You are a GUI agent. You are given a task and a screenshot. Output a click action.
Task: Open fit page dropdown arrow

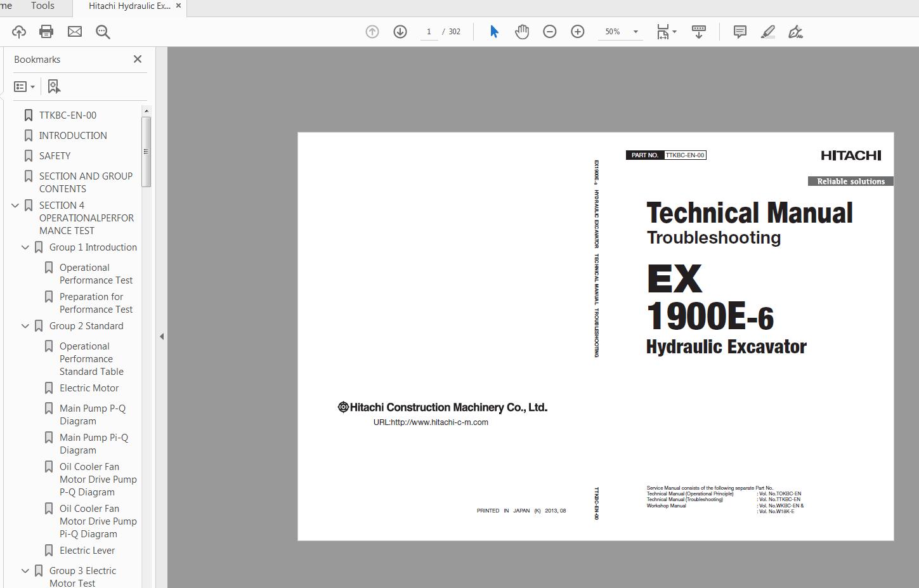click(x=674, y=32)
